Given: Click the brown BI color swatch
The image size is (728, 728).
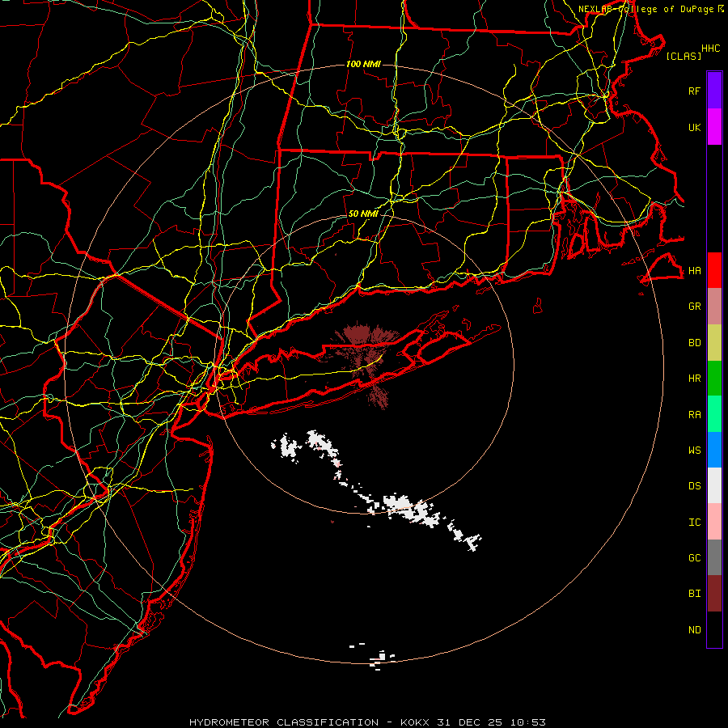Looking at the screenshot, I should point(714,594).
